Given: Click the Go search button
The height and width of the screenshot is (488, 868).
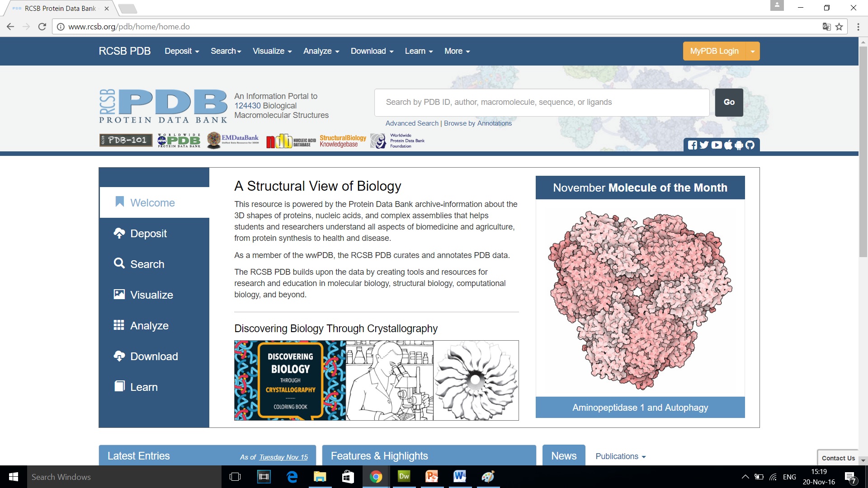Looking at the screenshot, I should (x=729, y=102).
